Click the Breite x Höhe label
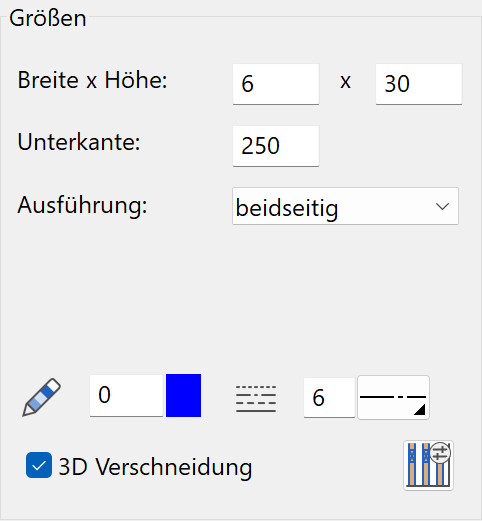Screen dimensions: 482x521 (x=92, y=80)
